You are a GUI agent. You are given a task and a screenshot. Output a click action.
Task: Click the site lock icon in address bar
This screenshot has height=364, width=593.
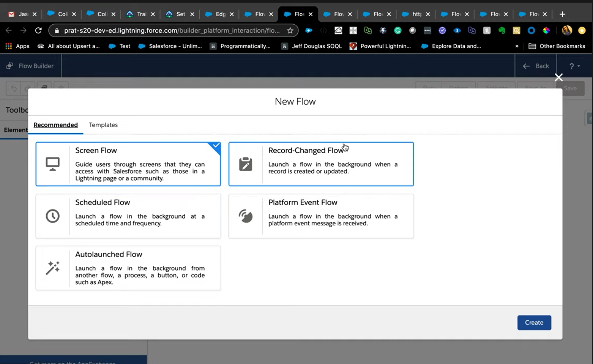pos(57,30)
